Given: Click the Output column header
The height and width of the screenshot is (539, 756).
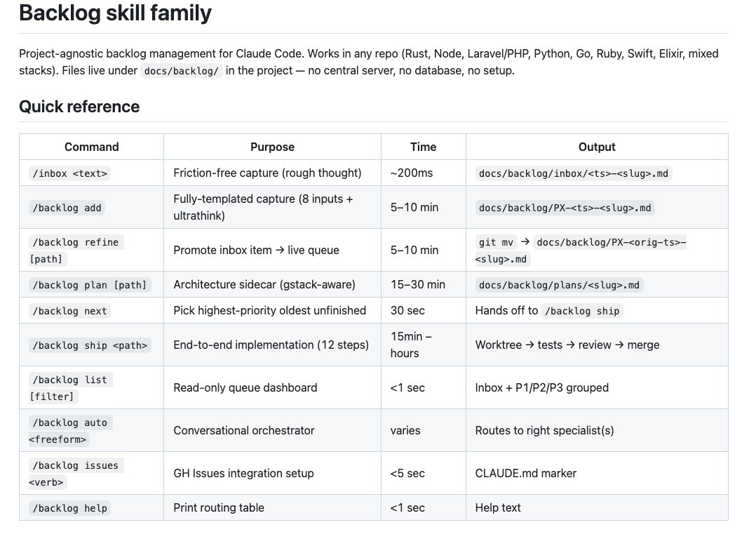Looking at the screenshot, I should (x=596, y=147).
